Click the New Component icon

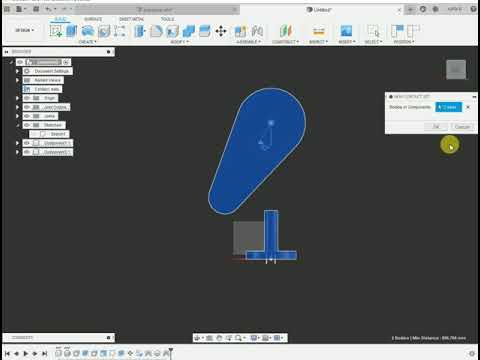coord(240,31)
